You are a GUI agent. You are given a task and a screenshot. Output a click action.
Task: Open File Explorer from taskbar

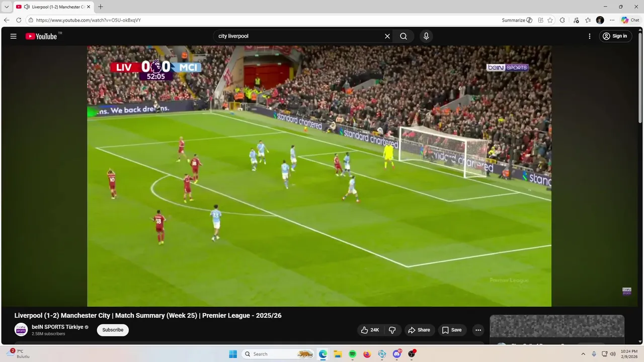click(x=338, y=354)
